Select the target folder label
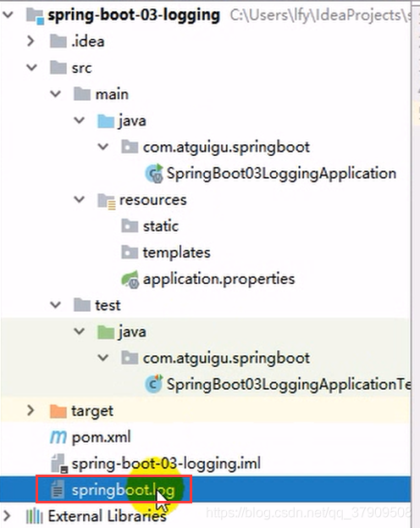420x528 pixels. coord(92,412)
